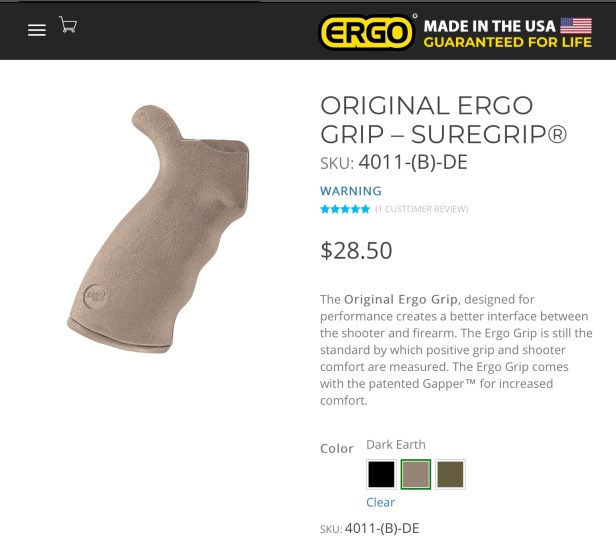Image resolution: width=616 pixels, height=541 pixels.
Task: Click the $28.50 price
Action: [x=356, y=250]
